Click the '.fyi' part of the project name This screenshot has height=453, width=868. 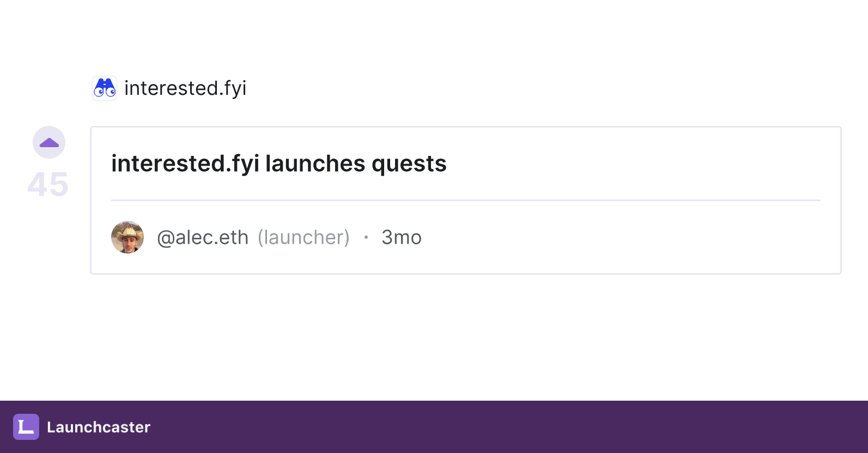(x=233, y=88)
